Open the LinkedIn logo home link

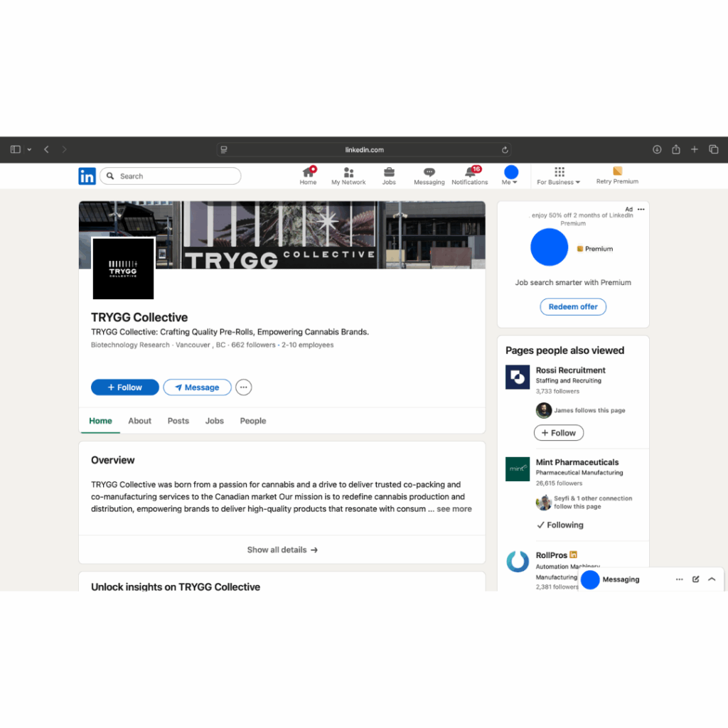click(x=87, y=176)
